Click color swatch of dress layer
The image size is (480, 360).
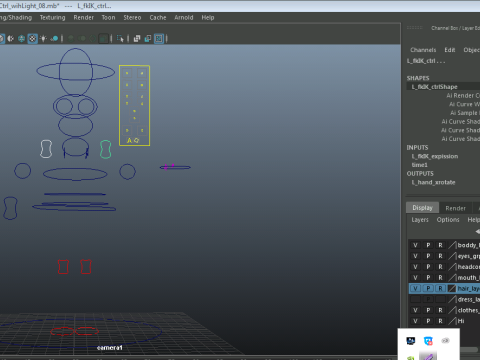click(452, 299)
